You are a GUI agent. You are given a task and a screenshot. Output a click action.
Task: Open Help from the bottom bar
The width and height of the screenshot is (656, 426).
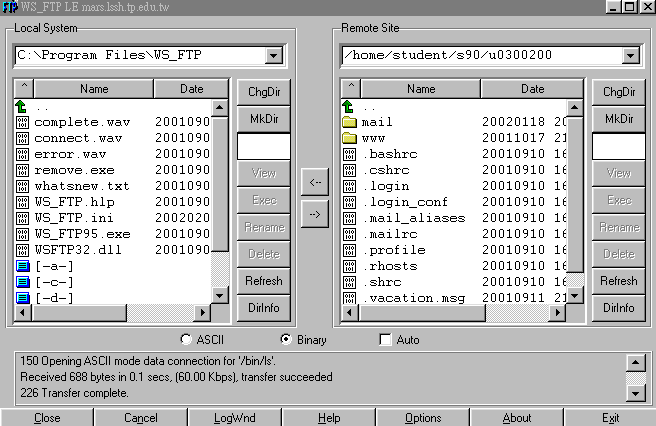(329, 418)
